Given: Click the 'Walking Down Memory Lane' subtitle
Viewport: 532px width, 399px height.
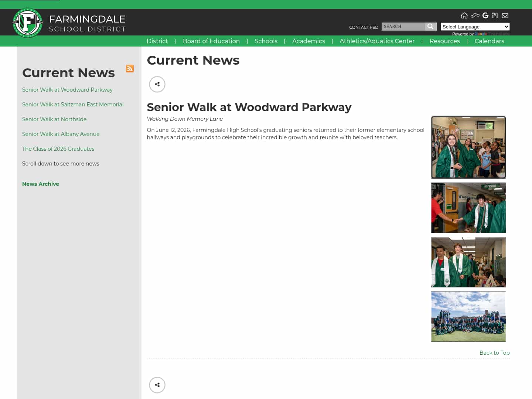Looking at the screenshot, I should pyautogui.click(x=185, y=119).
